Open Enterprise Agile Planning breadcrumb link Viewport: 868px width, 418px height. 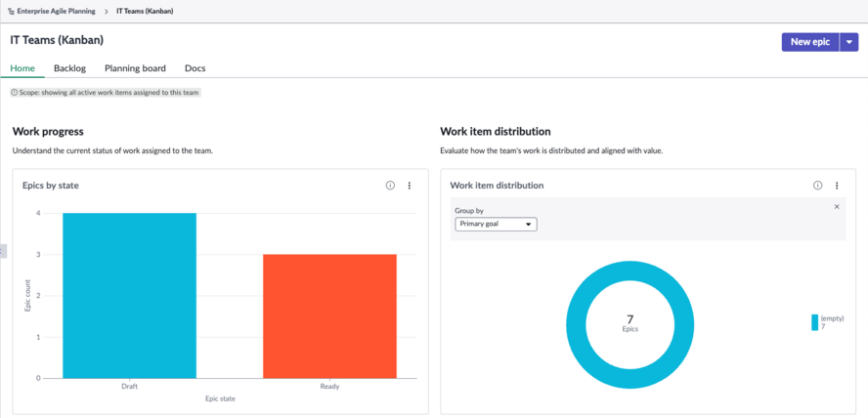pyautogui.click(x=56, y=11)
